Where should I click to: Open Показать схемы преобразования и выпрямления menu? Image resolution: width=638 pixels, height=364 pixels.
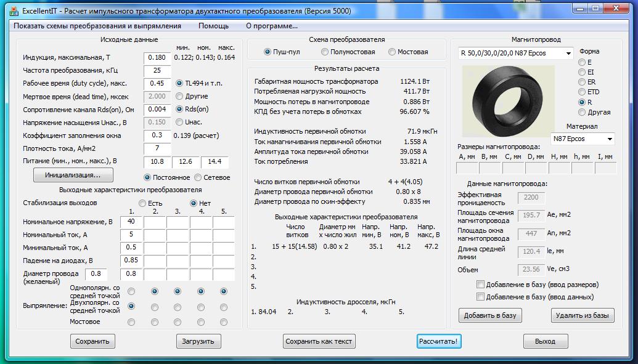click(x=97, y=26)
